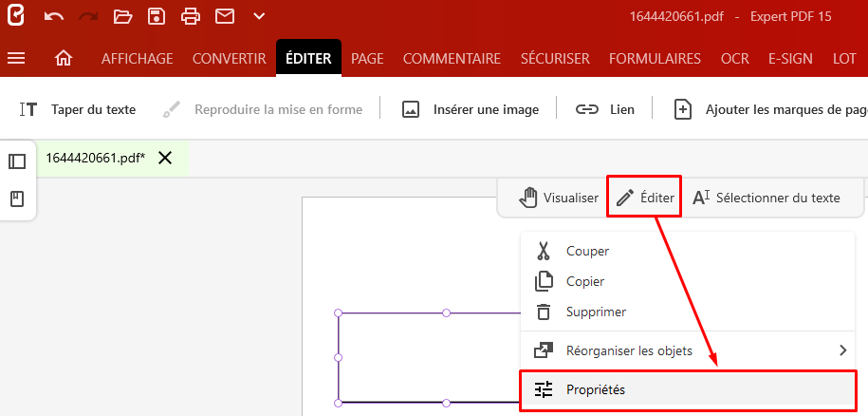Open the bookmarks panel icon
This screenshot has width=868, height=416.
pos(17,199)
